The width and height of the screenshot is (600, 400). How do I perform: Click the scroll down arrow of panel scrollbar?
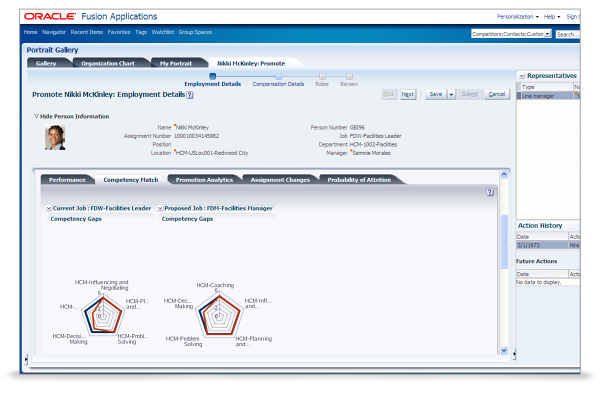tap(504, 350)
